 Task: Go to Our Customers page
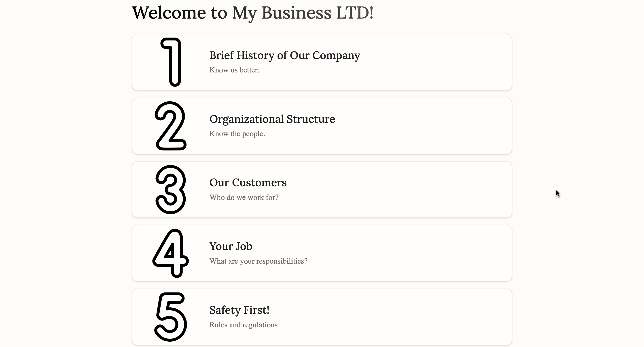[248, 182]
